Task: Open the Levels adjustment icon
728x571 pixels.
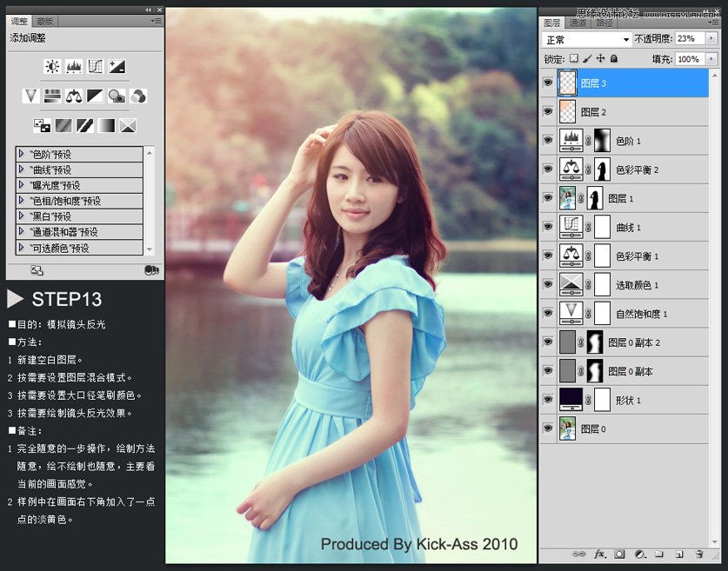Action: point(75,67)
